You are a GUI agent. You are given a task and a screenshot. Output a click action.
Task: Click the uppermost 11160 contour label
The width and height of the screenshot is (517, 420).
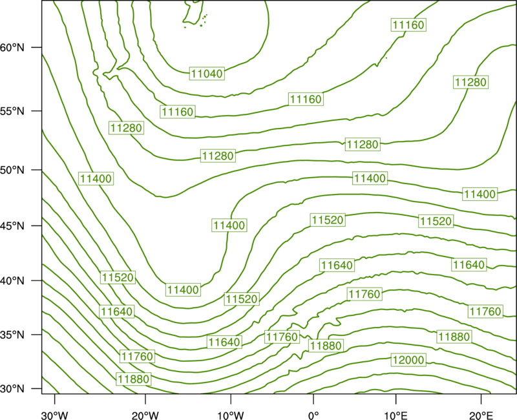click(408, 25)
